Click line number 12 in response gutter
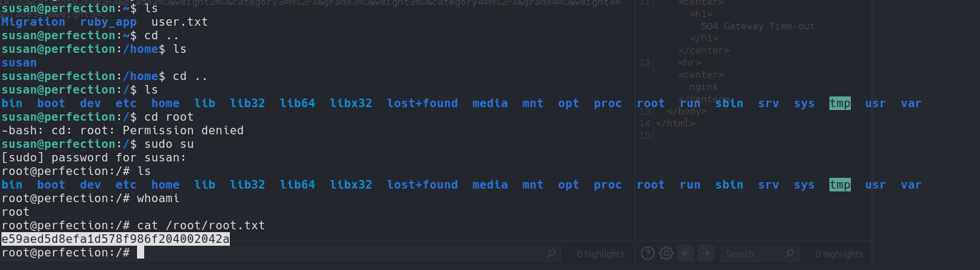This screenshot has height=270, width=980. (x=645, y=62)
